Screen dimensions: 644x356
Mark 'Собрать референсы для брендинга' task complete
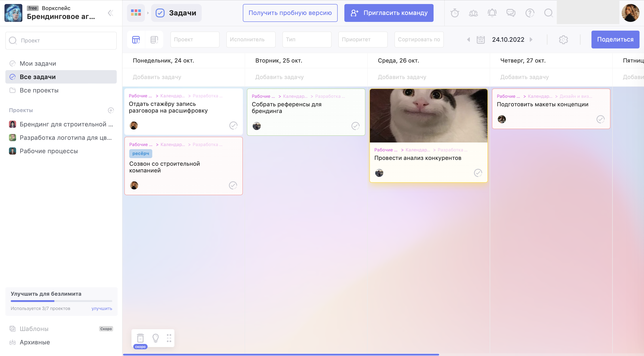355,126
